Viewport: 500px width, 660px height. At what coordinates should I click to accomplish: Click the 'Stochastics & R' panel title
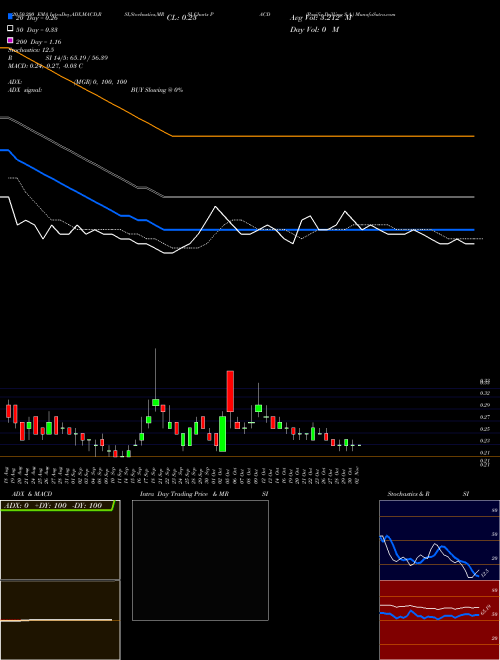tap(408, 494)
